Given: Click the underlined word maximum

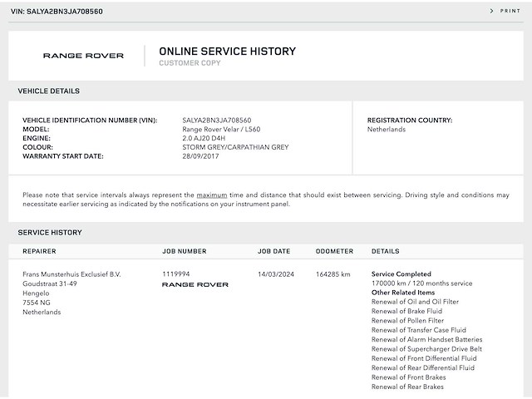Looking at the screenshot, I should point(212,195).
